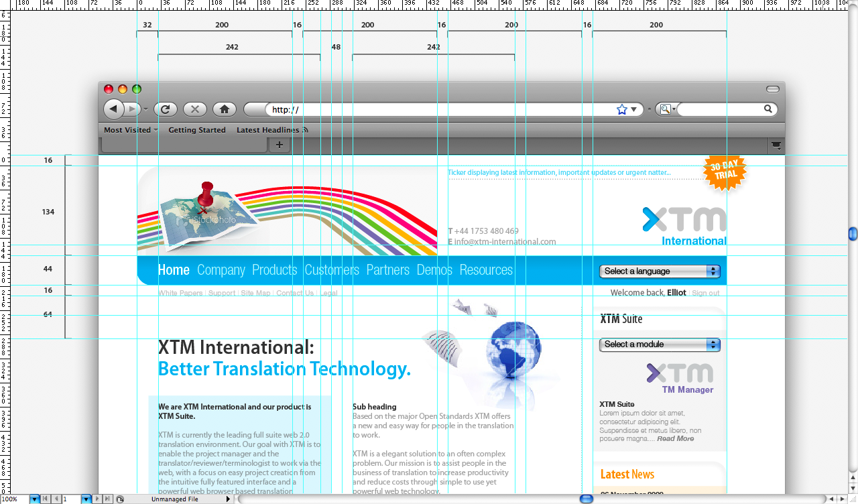The width and height of the screenshot is (858, 504).
Task: Open the status bar arrow after Unmanaged File
Action: (x=228, y=499)
